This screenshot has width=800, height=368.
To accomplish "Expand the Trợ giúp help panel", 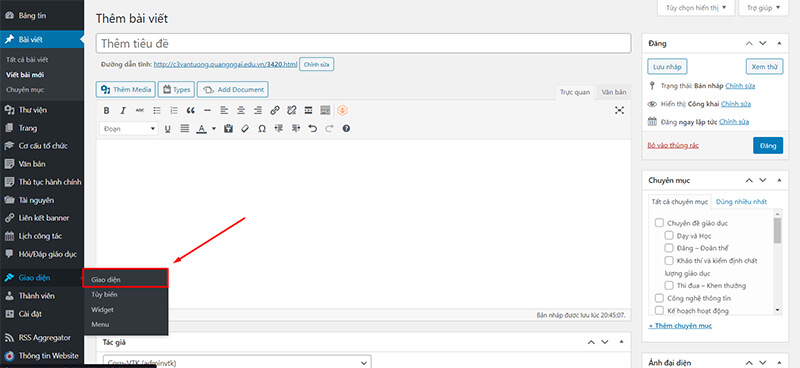I will (x=763, y=8).
